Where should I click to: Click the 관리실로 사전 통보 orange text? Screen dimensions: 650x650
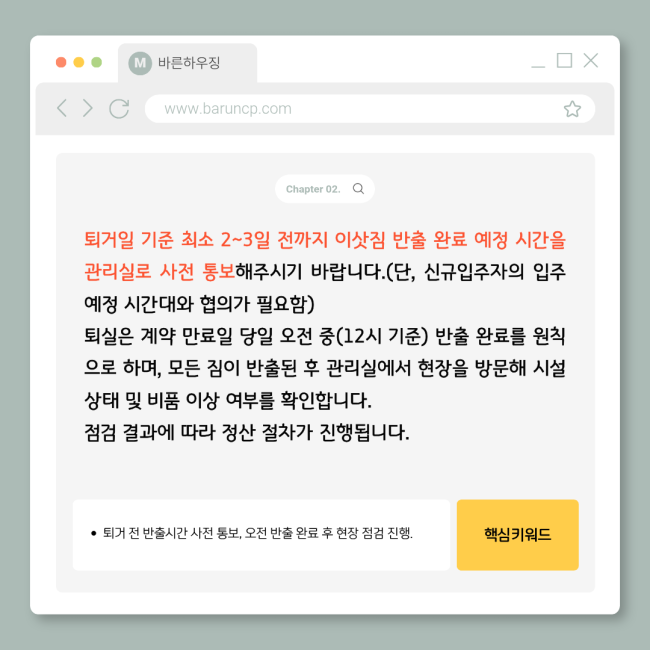[x=160, y=272]
